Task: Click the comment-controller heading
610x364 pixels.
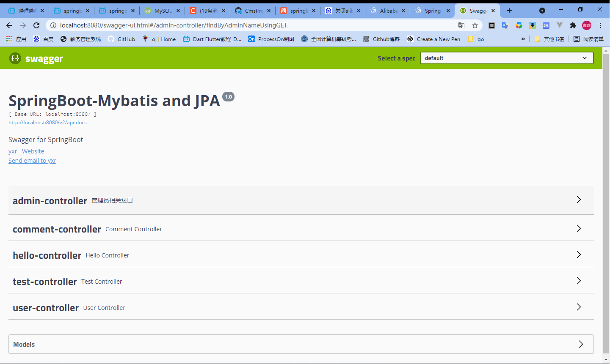Action: 57,229
